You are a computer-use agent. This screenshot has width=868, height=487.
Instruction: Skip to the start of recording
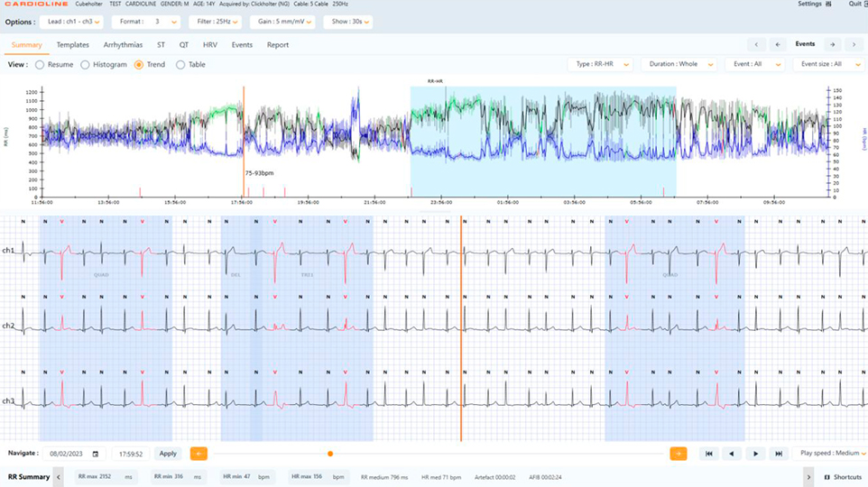(709, 454)
